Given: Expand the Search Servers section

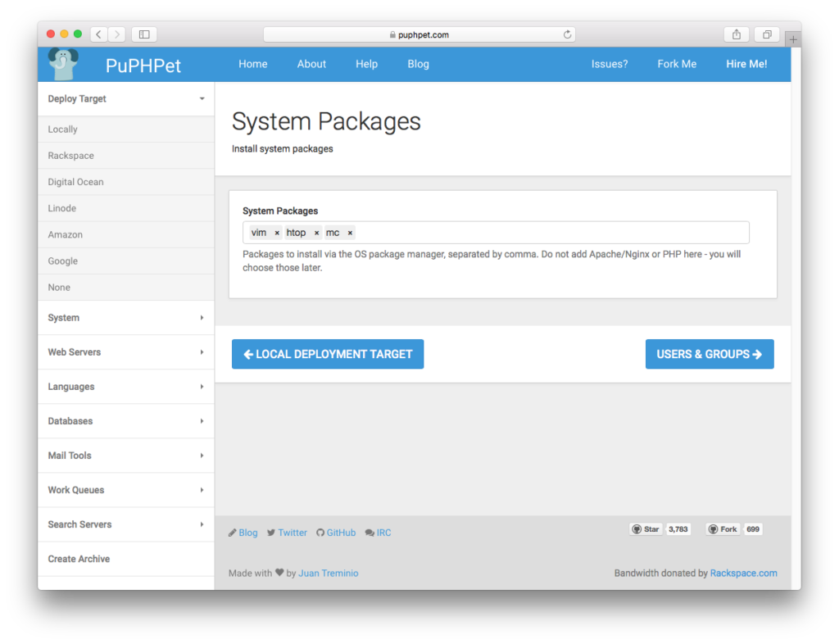Looking at the screenshot, I should [126, 524].
